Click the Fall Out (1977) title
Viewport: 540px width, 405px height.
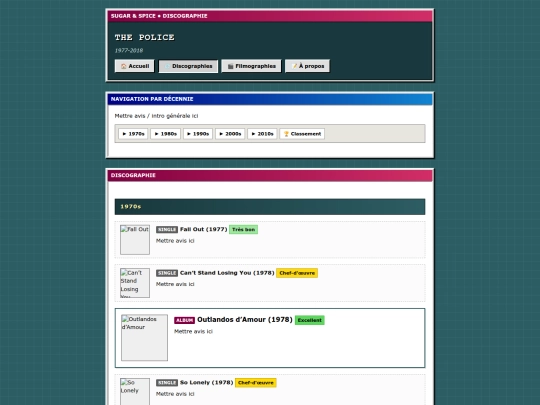coord(204,229)
